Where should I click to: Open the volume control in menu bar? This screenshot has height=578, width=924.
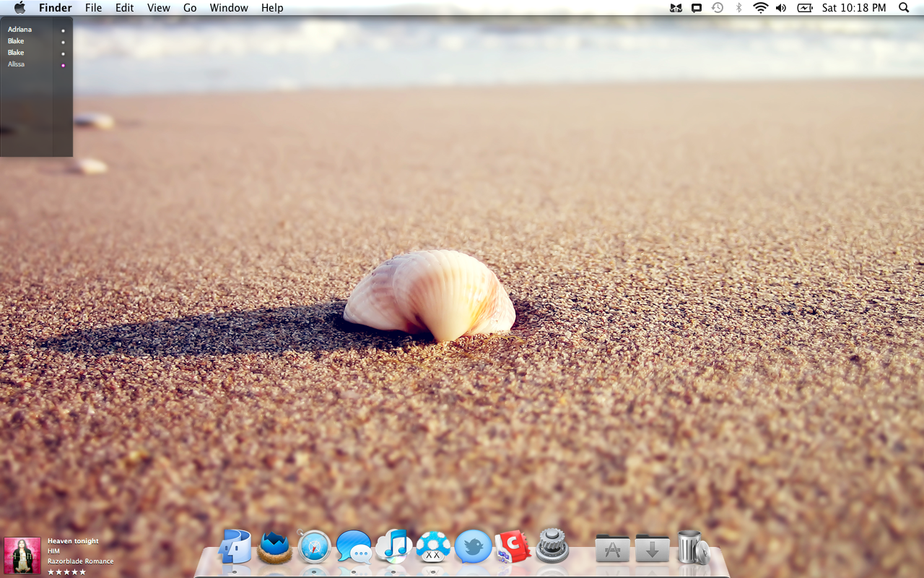coord(781,8)
